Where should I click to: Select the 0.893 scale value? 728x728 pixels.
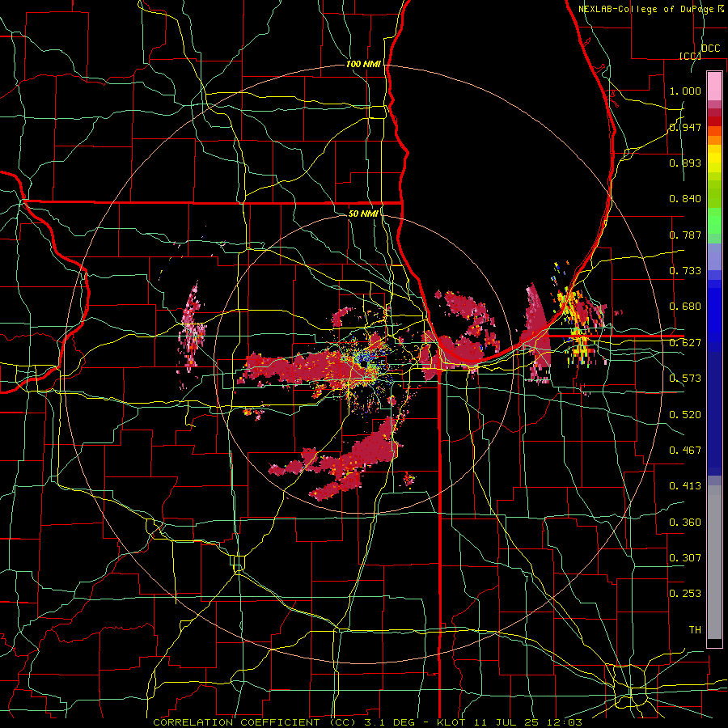pyautogui.click(x=685, y=163)
